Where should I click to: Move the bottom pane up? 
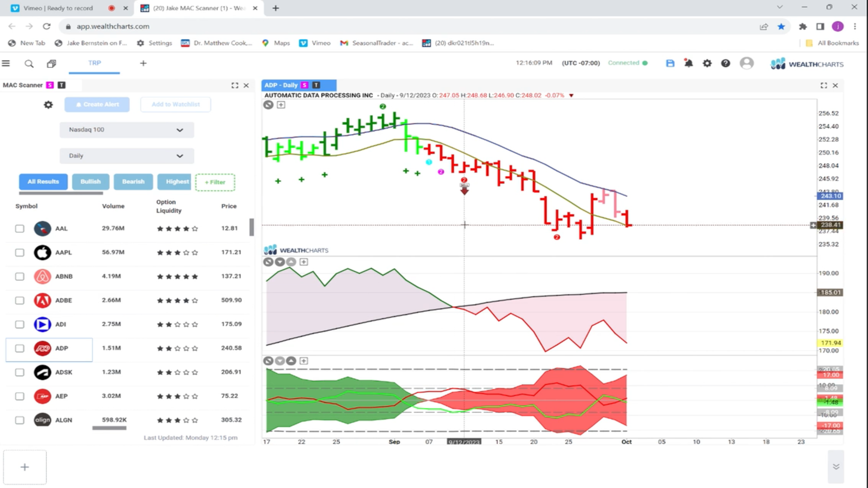pyautogui.click(x=291, y=361)
